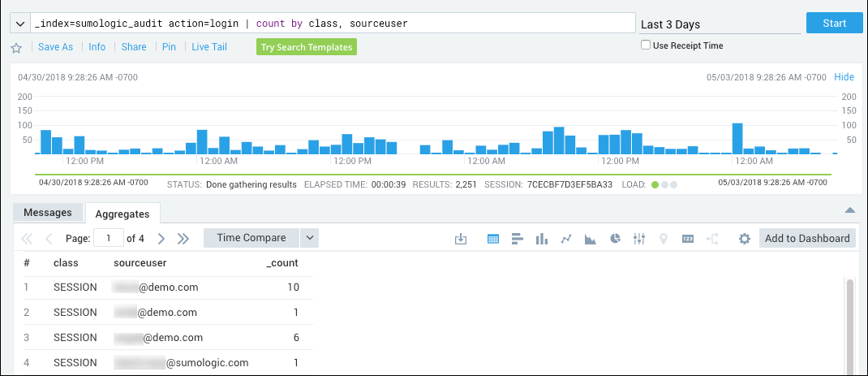Switch to bar chart view
Image resolution: width=868 pixels, height=376 pixels.
click(x=516, y=239)
